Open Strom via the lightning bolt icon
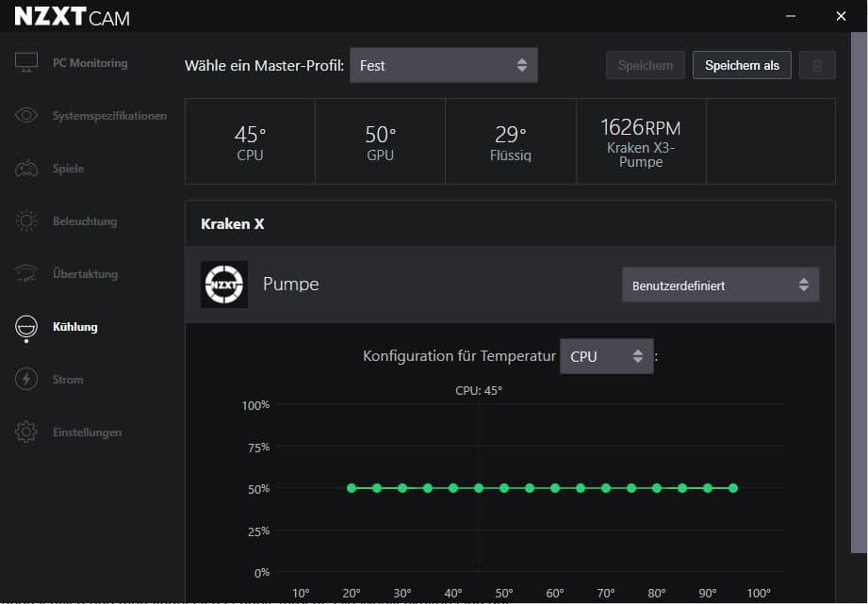The image size is (868, 604). point(26,380)
